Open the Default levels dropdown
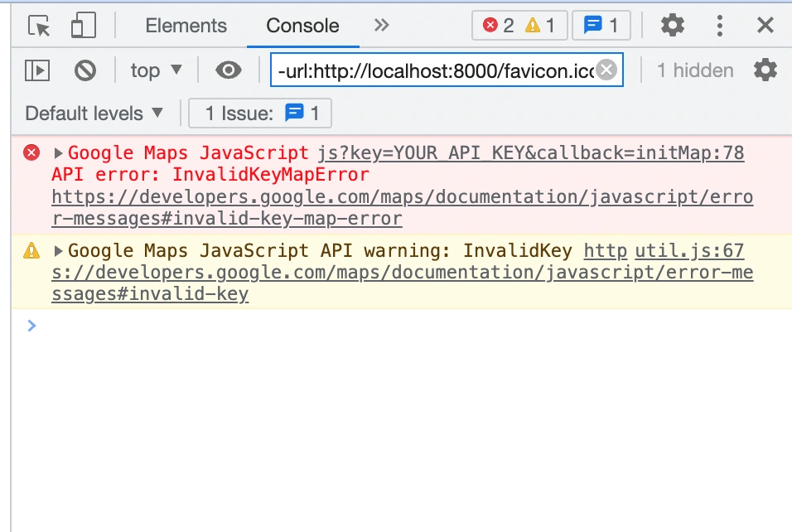 [94, 114]
